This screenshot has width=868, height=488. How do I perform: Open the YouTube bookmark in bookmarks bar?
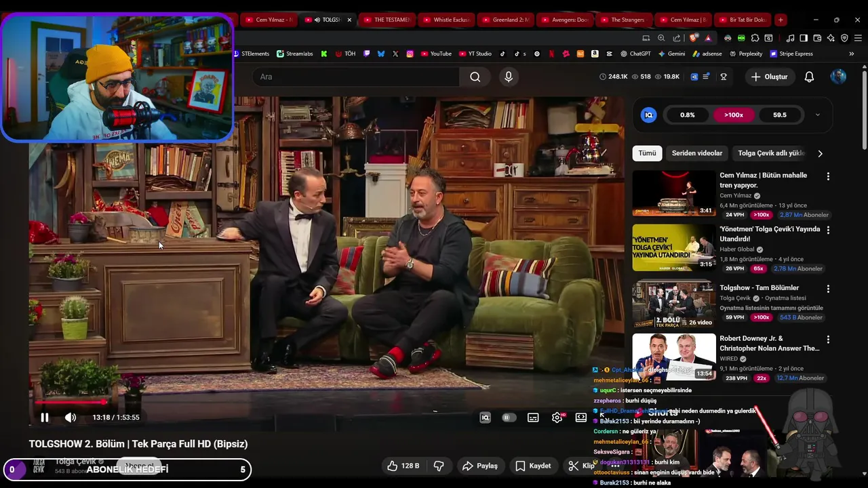tap(436, 54)
